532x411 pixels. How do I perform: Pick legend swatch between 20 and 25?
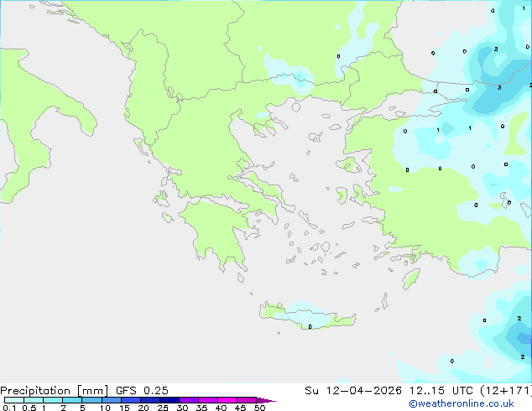(149, 400)
